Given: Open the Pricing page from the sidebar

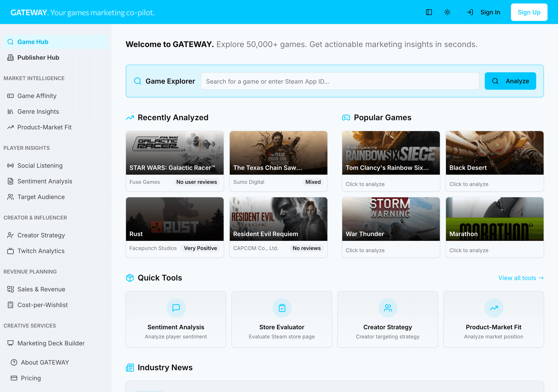Looking at the screenshot, I should [31, 378].
